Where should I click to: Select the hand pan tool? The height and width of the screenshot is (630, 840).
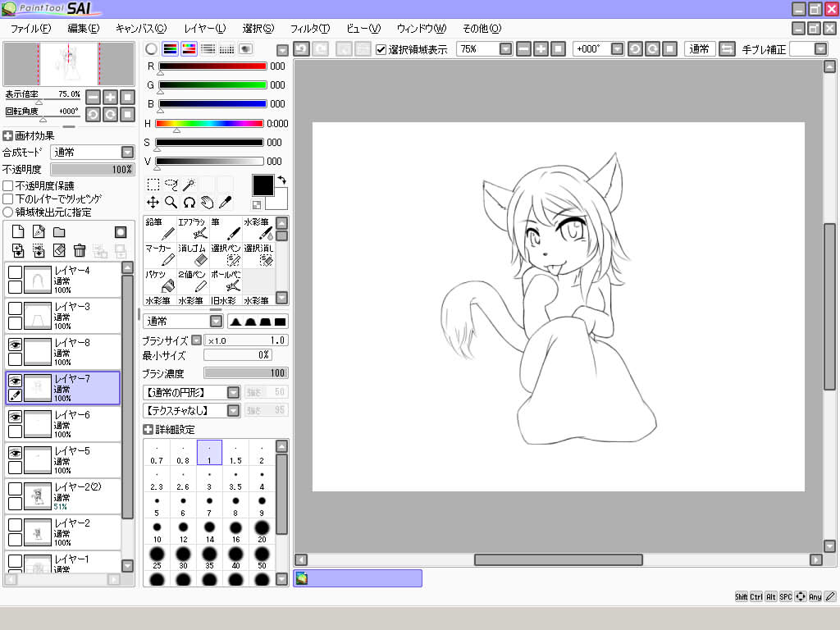207,202
